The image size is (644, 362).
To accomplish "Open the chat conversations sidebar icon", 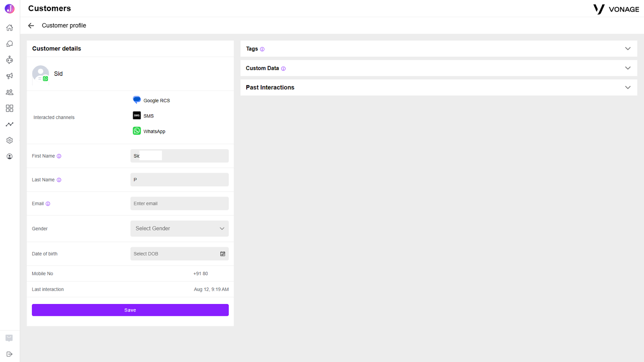I will [10, 44].
